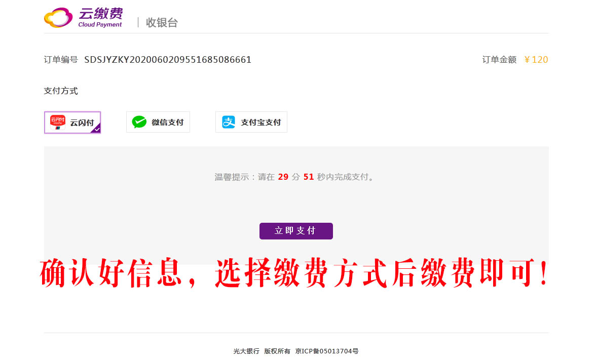Select 微信支付 payment method

pyautogui.click(x=158, y=122)
